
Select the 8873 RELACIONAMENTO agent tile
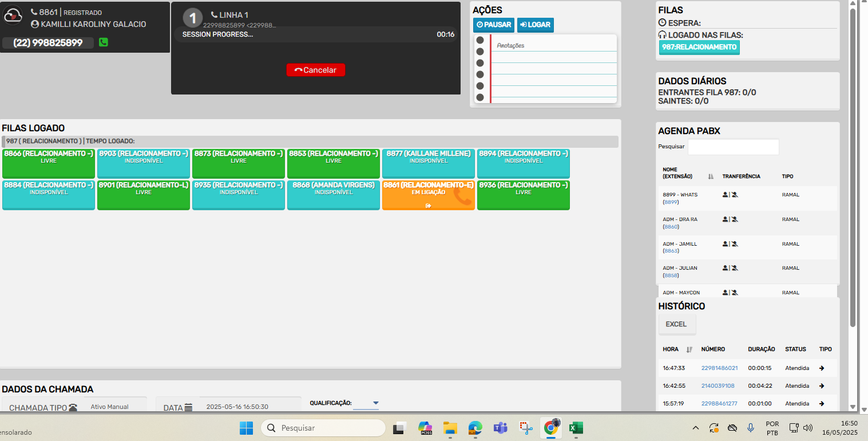point(239,163)
